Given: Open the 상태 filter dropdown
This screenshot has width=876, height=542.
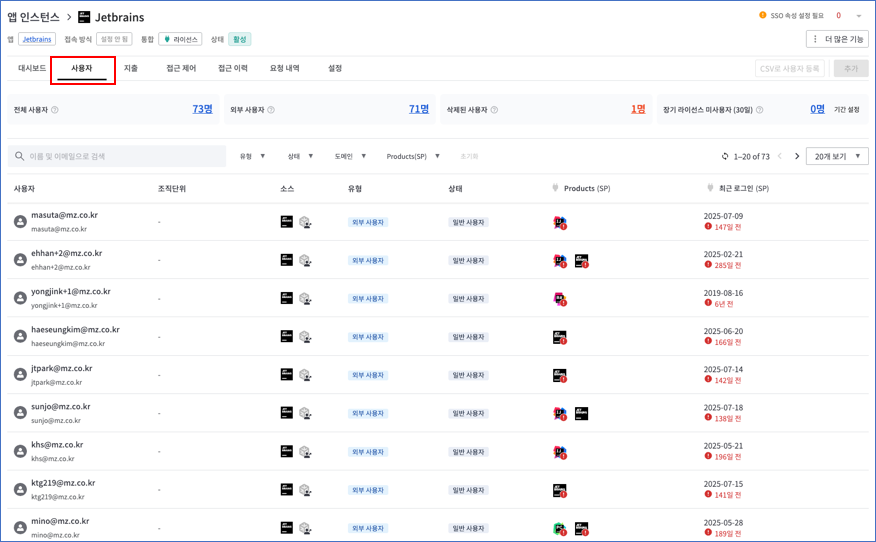Looking at the screenshot, I should (300, 157).
